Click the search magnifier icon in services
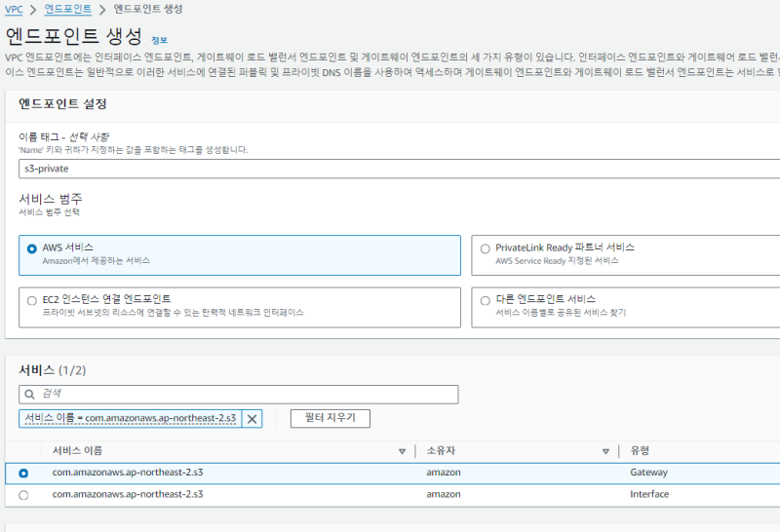Viewport: 780px width, 532px height. (29, 394)
